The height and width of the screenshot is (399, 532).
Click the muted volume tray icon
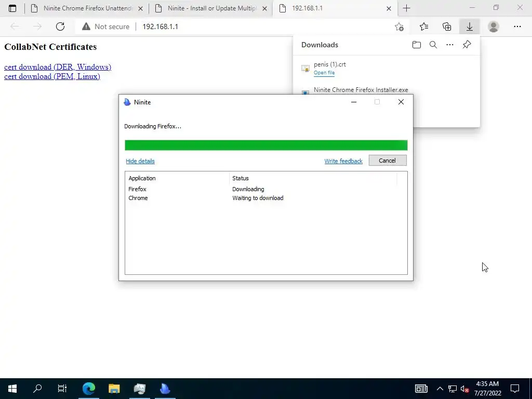click(x=465, y=389)
